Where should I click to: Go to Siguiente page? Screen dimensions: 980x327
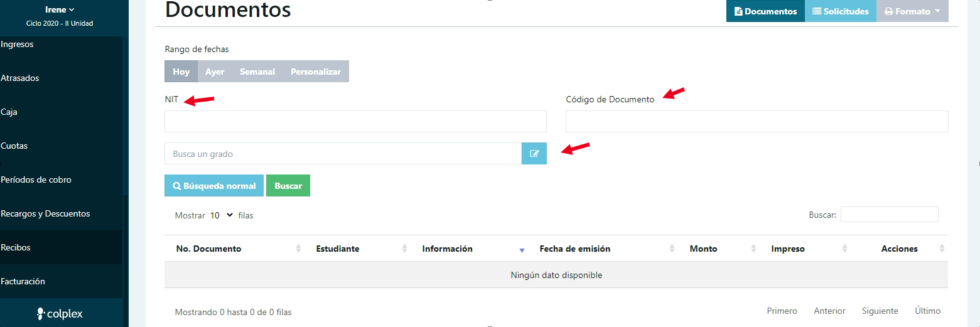pyautogui.click(x=880, y=311)
